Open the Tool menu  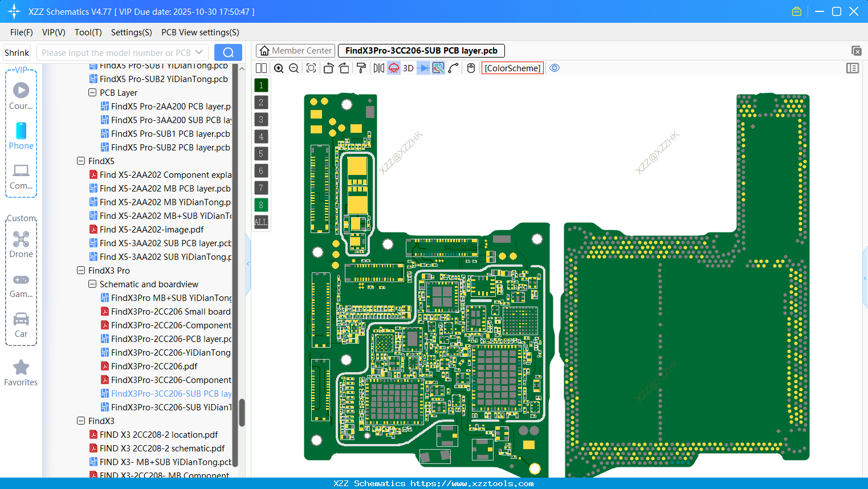(88, 32)
